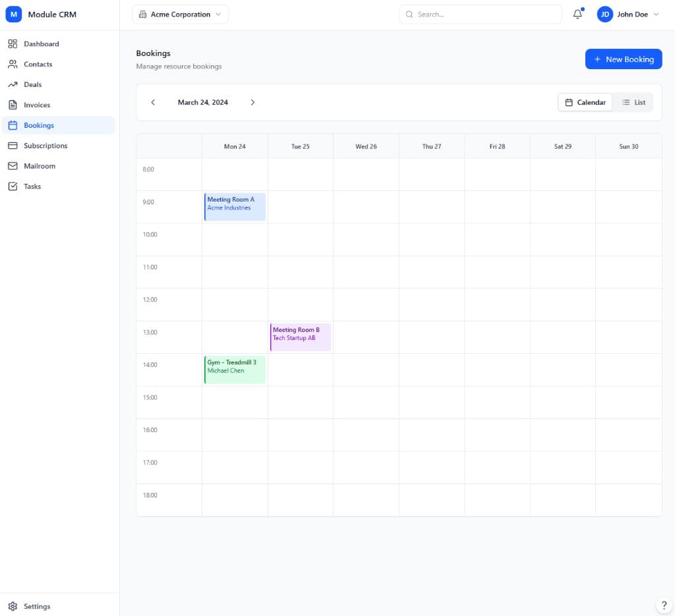Click the Sun 30 column header

[628, 146]
